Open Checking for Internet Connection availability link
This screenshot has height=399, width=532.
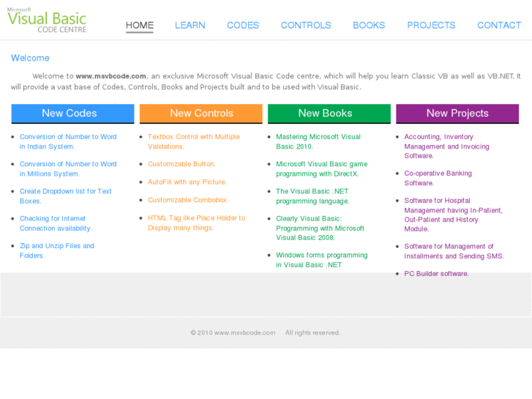point(56,223)
